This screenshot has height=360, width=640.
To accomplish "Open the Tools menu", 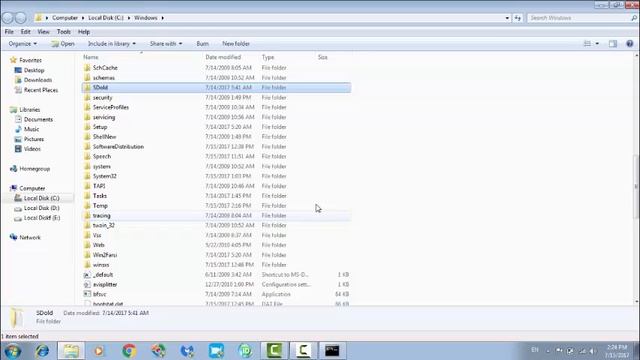I will 64,32.
